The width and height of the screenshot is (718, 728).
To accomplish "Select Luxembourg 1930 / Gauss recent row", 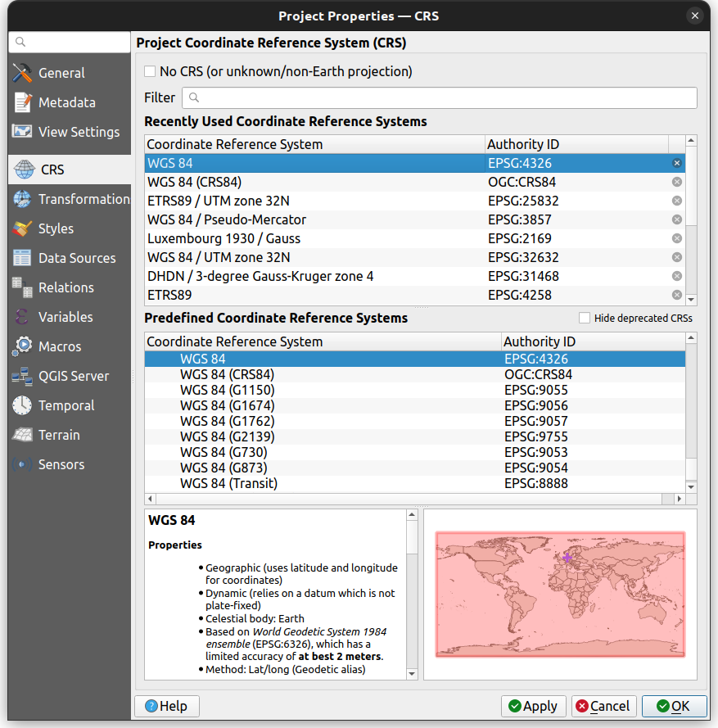I will [414, 238].
